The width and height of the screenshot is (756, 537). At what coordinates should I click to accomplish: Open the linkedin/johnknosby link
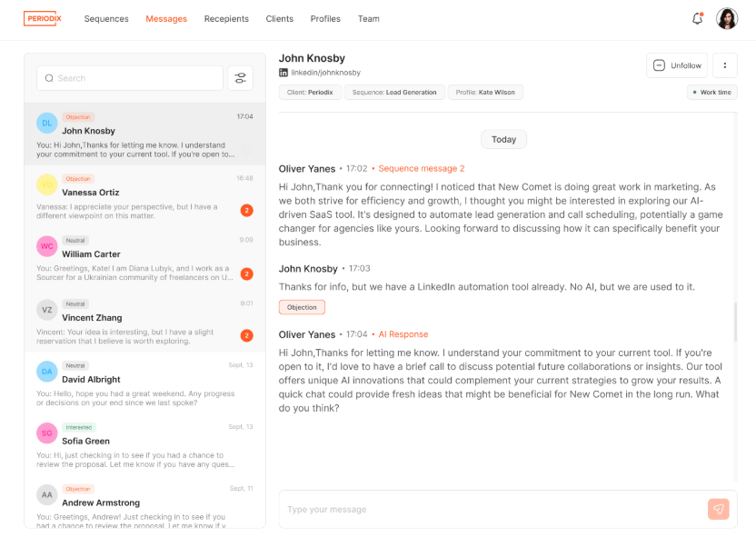(326, 73)
